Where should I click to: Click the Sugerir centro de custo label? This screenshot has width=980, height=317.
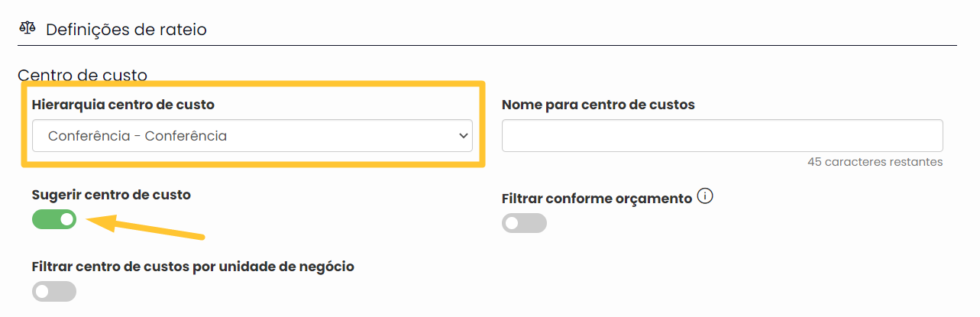point(112,195)
